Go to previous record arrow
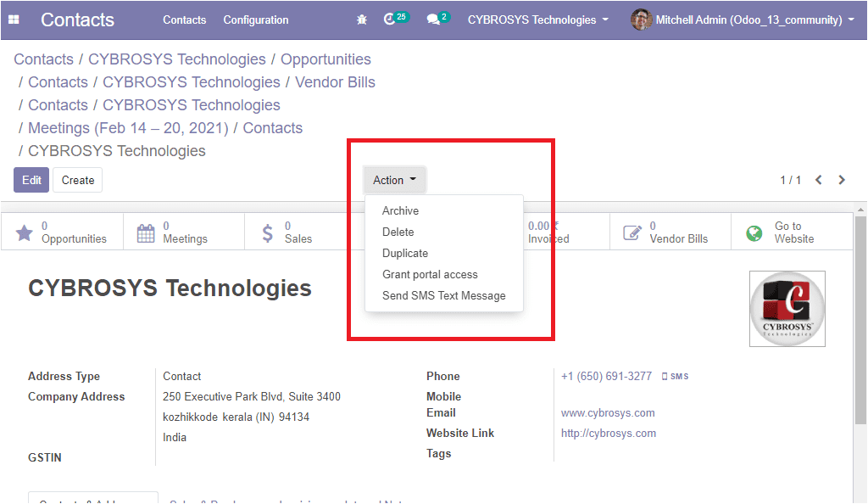868x504 pixels. click(x=819, y=180)
